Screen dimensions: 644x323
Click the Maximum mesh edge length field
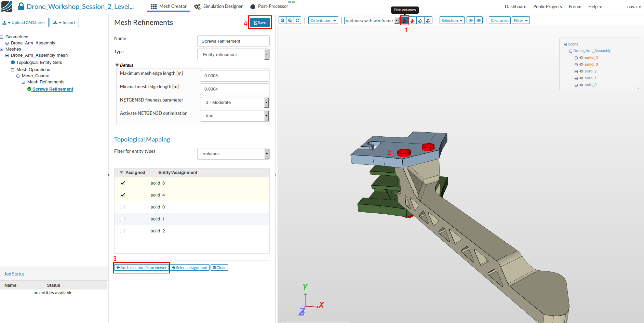pos(234,76)
